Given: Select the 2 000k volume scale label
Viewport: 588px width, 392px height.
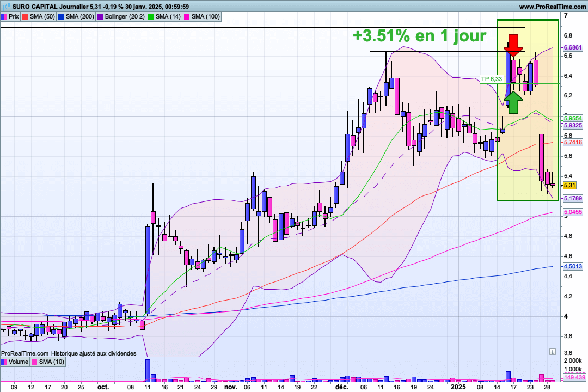Looking at the screenshot, I should click(x=573, y=360).
